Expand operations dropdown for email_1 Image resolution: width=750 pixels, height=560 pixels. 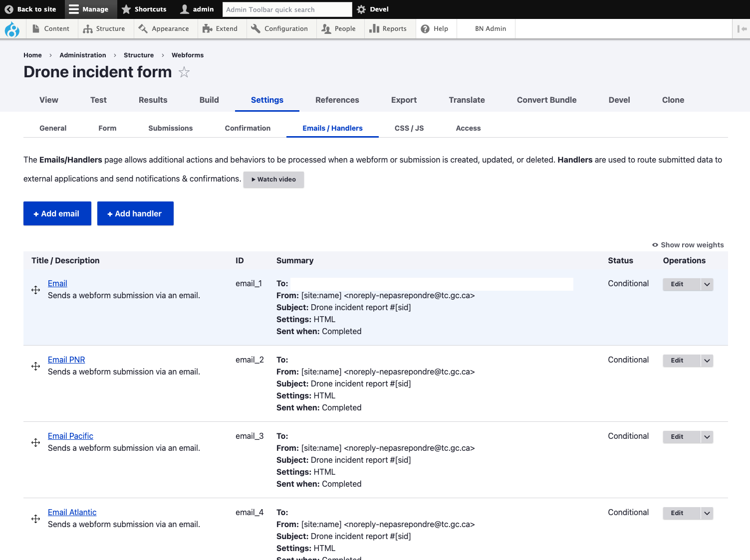click(707, 284)
